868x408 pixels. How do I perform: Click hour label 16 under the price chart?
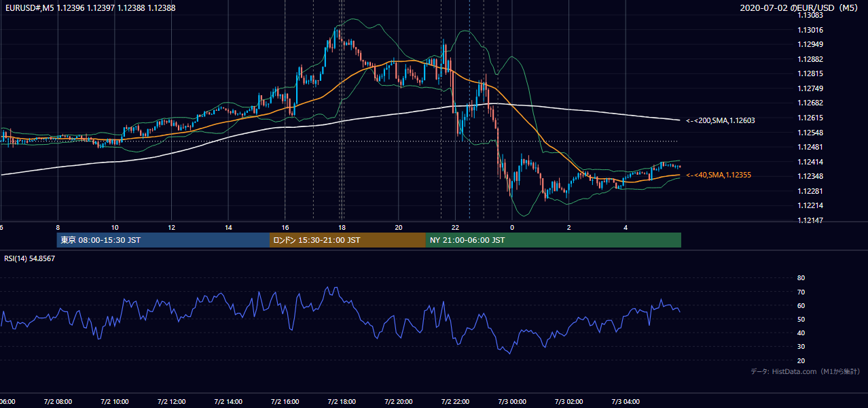coord(285,227)
